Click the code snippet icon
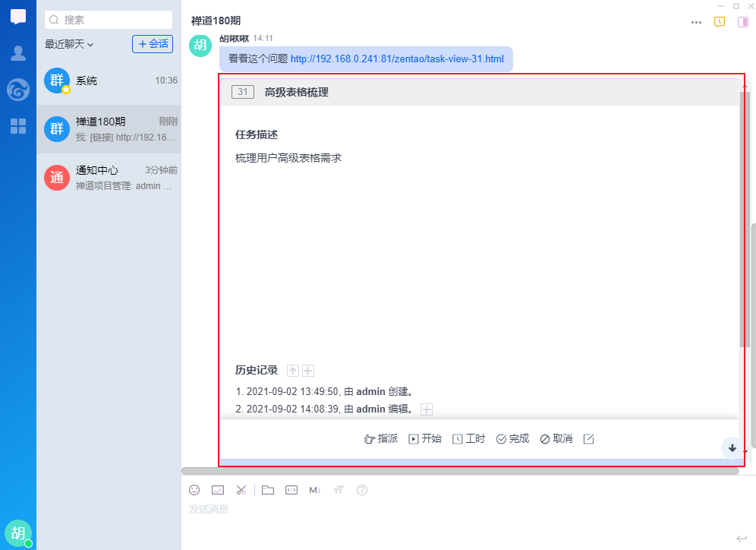The width and height of the screenshot is (756, 550). tap(291, 490)
